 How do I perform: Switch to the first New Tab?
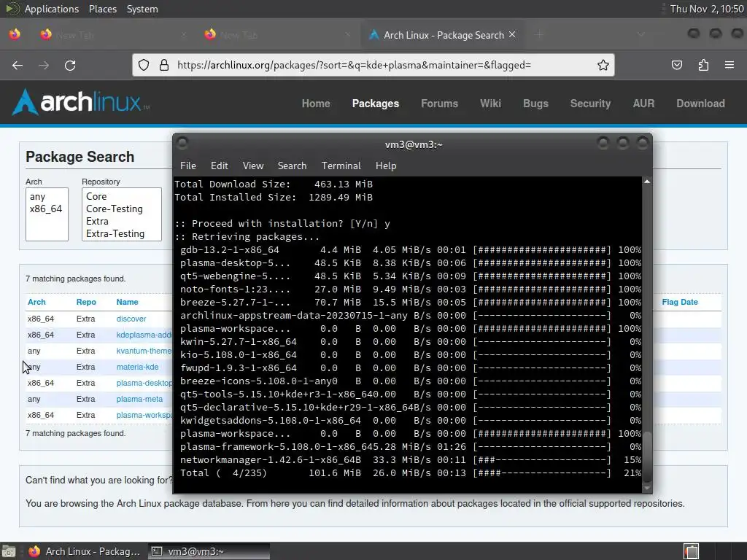(x=115, y=35)
